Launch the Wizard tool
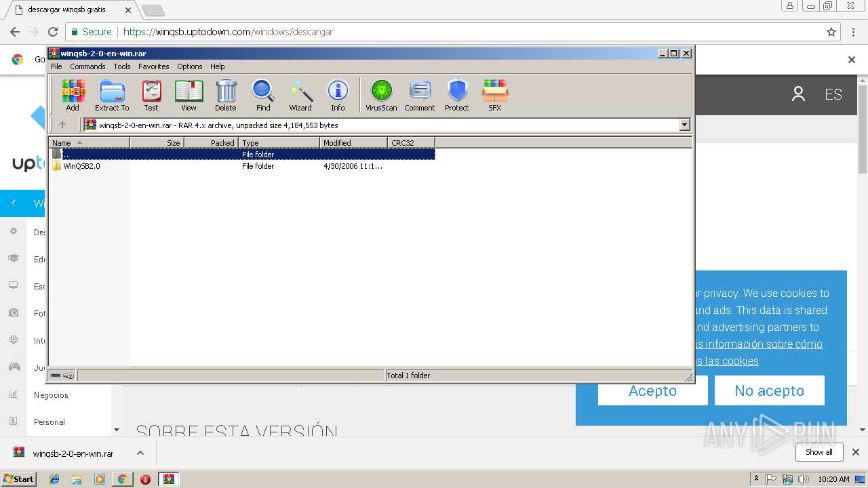 (x=300, y=95)
